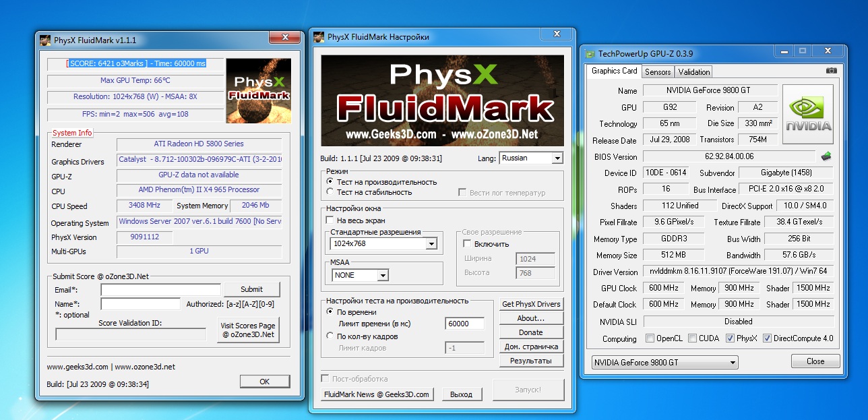Select 'Тест на стабильность' radio button
This screenshot has height=420, width=868.
[x=330, y=192]
